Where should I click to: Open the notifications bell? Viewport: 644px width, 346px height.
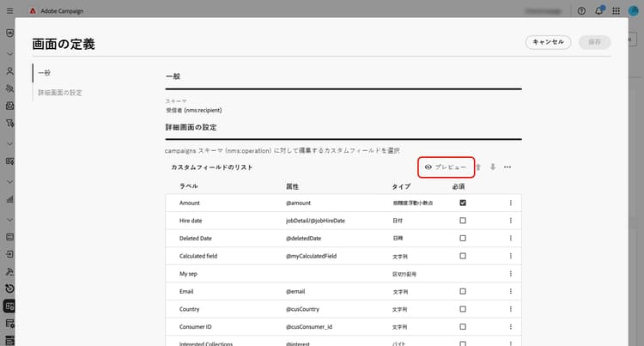coord(598,10)
